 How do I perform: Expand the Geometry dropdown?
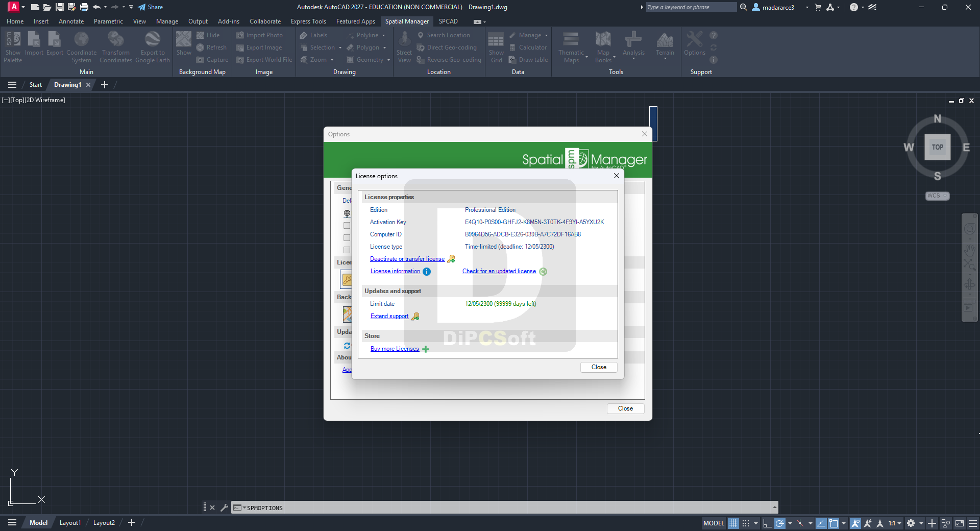tap(388, 60)
